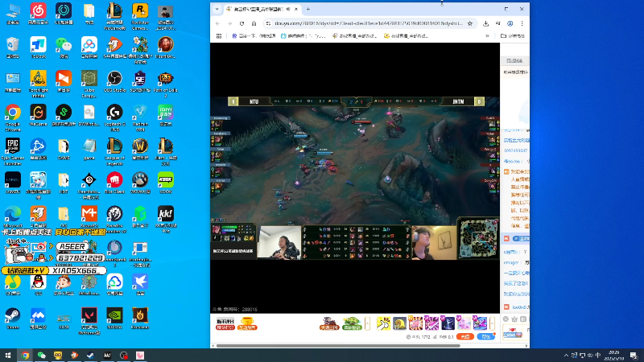Mute the Douyu tab via speaker icon
This screenshot has height=362, width=644.
(288, 9)
